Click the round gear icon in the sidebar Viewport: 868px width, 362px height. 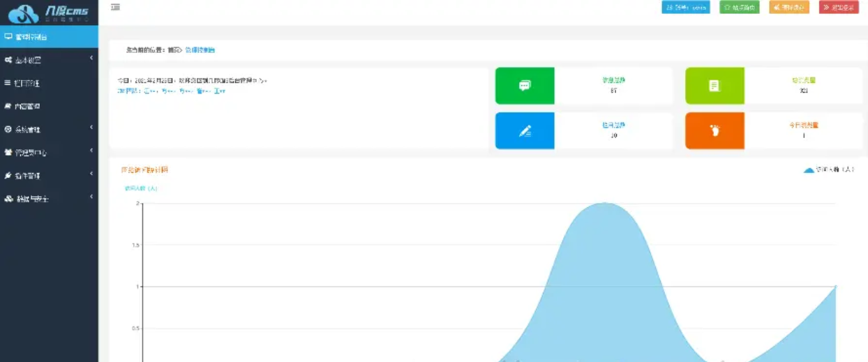[x=8, y=129]
